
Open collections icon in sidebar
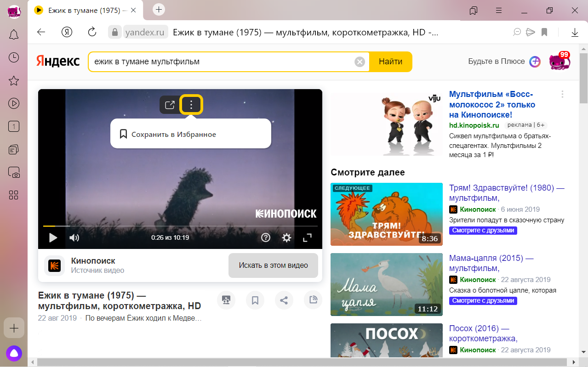tap(14, 150)
